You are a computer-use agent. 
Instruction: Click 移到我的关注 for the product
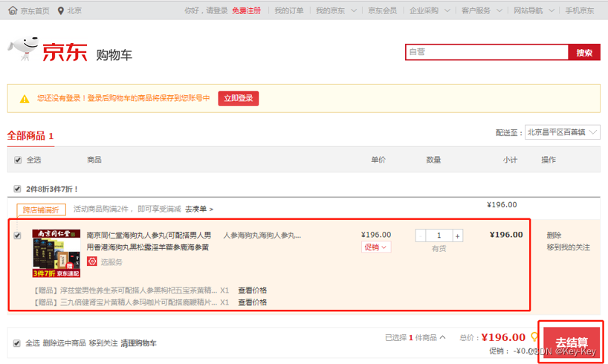(568, 247)
